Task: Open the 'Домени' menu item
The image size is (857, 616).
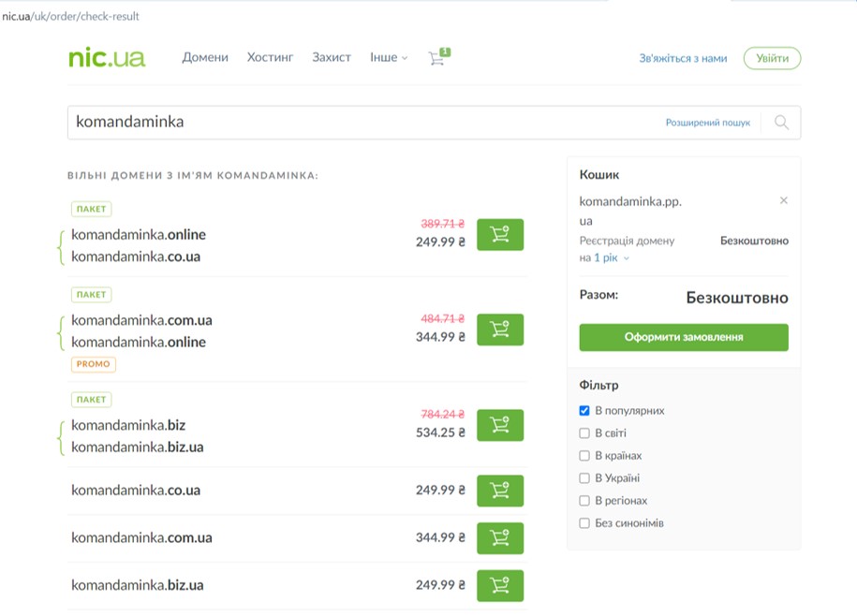Action: tap(205, 58)
